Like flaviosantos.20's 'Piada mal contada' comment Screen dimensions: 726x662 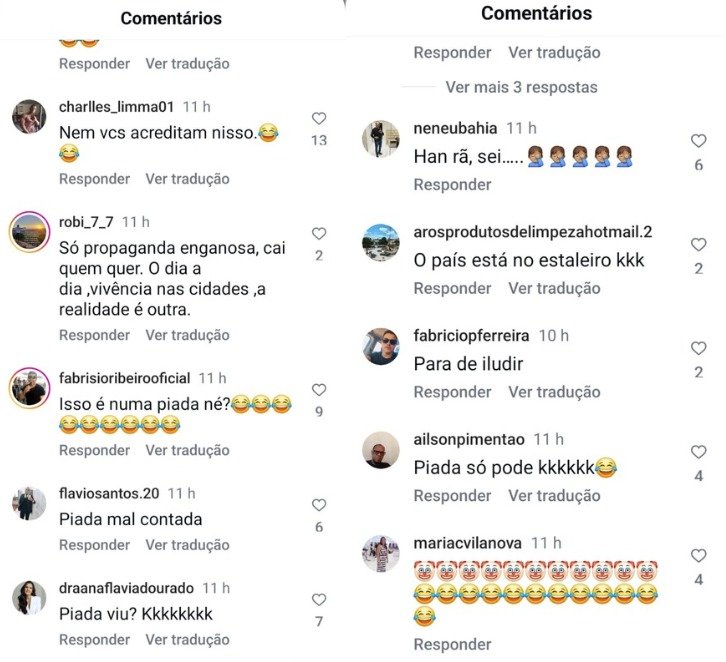[x=319, y=505]
